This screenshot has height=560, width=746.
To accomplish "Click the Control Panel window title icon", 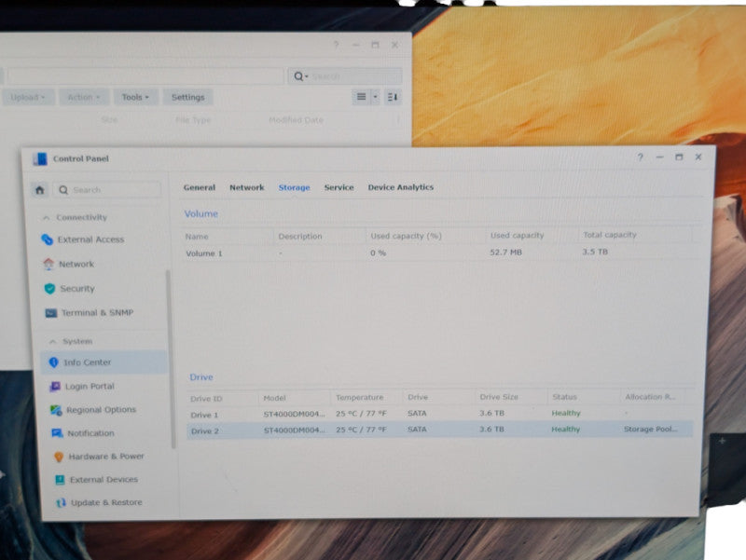I will (40, 158).
